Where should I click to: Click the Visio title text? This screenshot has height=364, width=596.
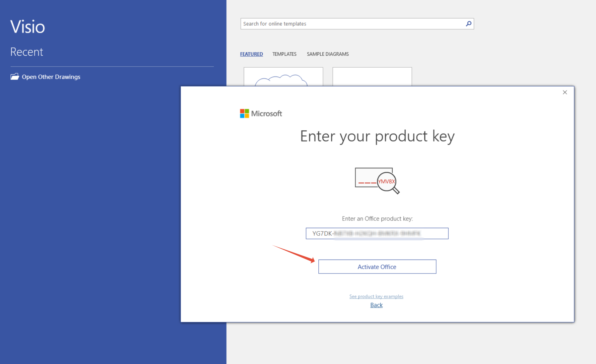click(x=28, y=27)
